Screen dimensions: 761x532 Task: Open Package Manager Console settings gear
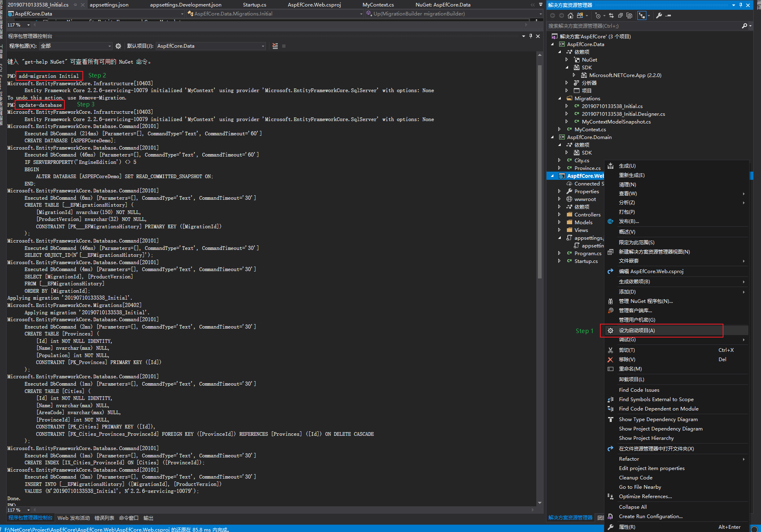[118, 46]
